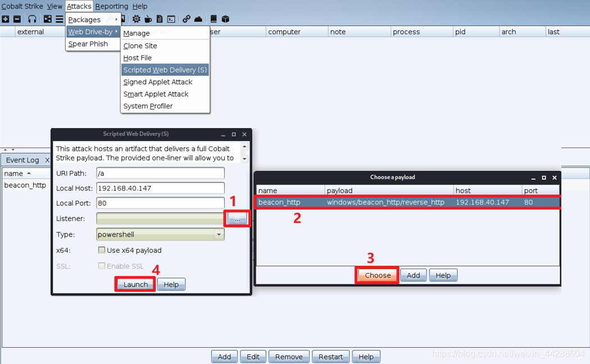
Task: Click the Launch button
Action: pos(135,285)
